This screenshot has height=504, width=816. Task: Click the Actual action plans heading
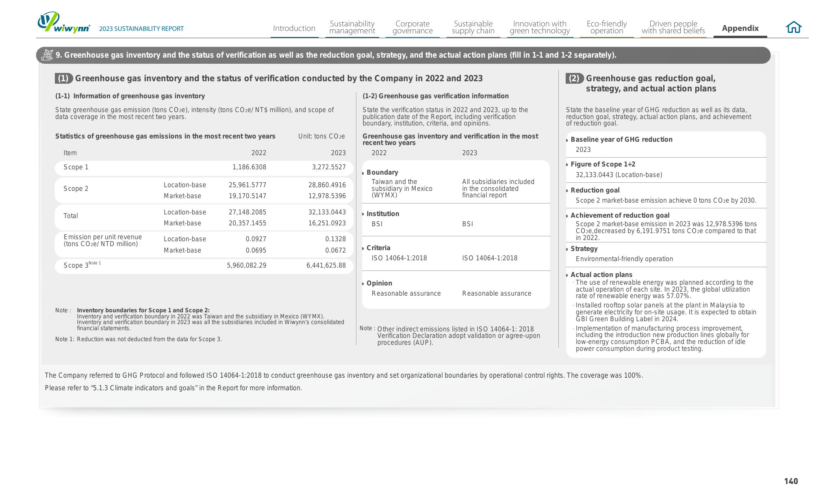pyautogui.click(x=601, y=275)
